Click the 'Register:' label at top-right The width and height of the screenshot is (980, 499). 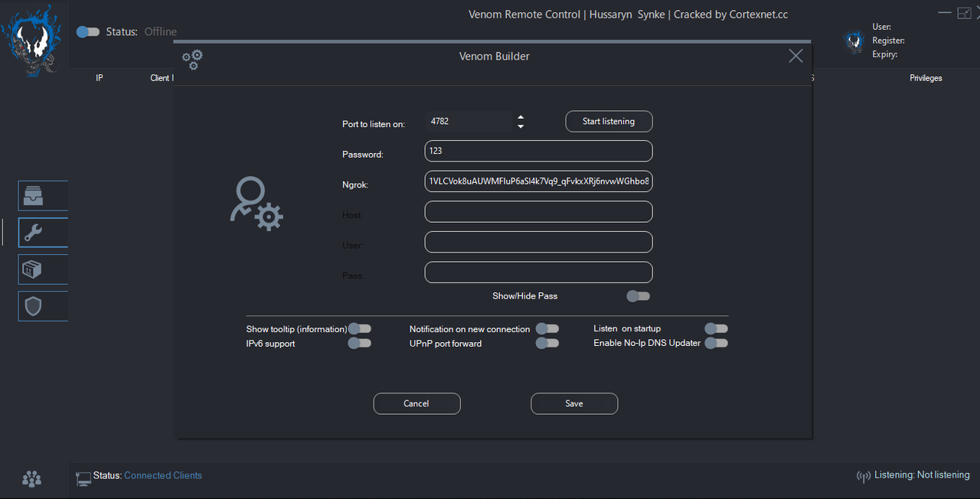[x=888, y=41]
